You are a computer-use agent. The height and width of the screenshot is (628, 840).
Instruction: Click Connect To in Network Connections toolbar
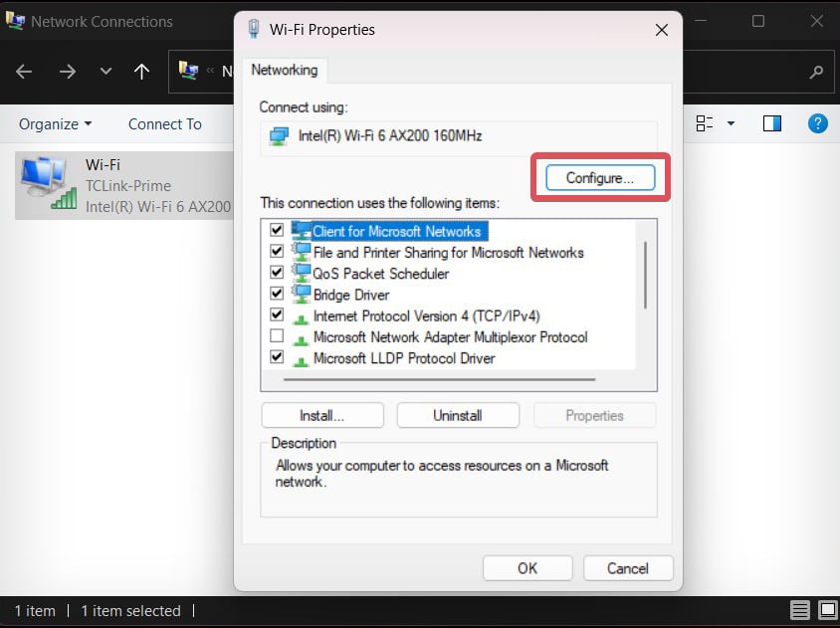[x=165, y=124]
